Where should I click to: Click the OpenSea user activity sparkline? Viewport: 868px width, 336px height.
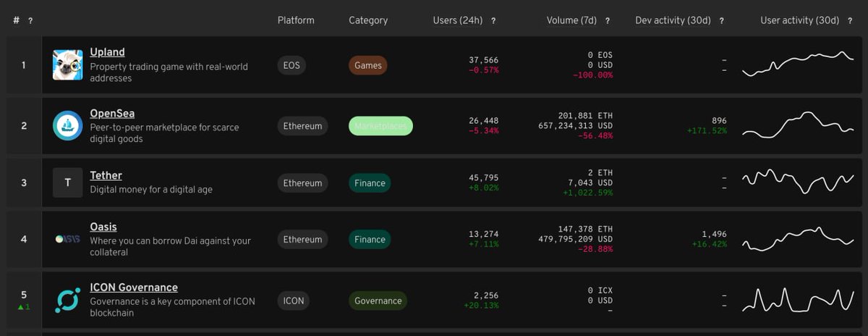[x=798, y=125]
